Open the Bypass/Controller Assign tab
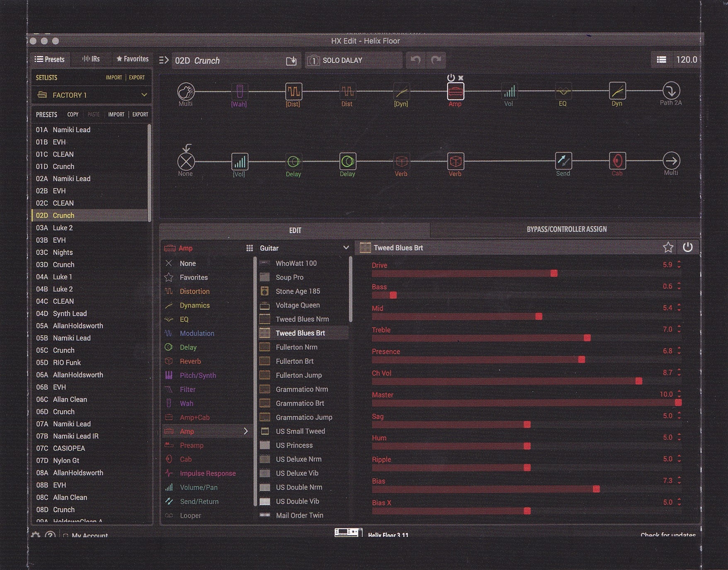 (x=566, y=229)
